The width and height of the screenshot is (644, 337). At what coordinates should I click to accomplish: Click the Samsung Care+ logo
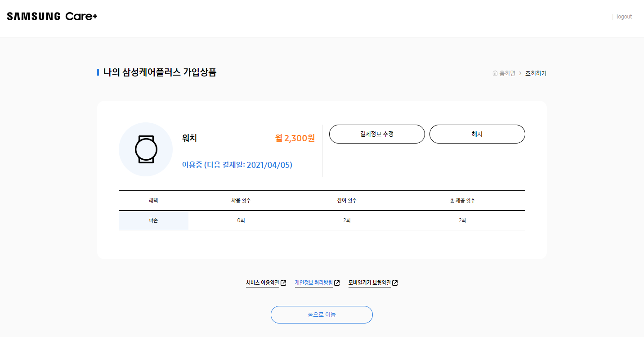click(52, 17)
